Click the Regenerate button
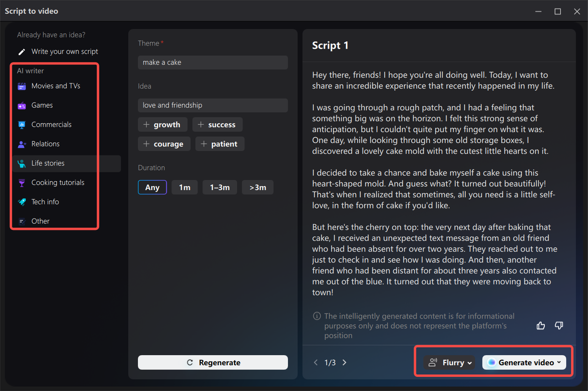Screen dimensions: 588x391 (213, 362)
